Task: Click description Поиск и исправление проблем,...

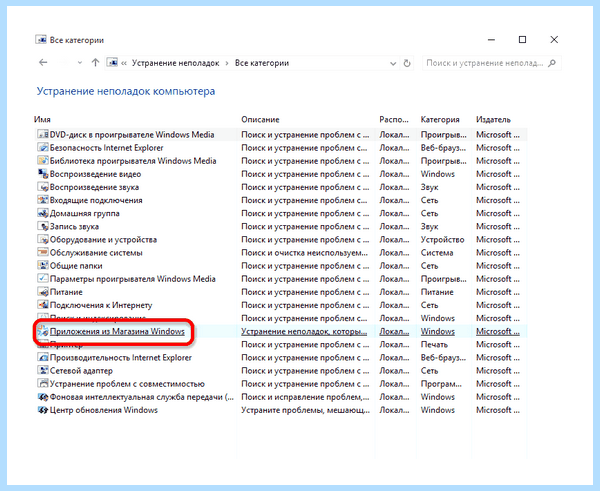Action: point(305,397)
